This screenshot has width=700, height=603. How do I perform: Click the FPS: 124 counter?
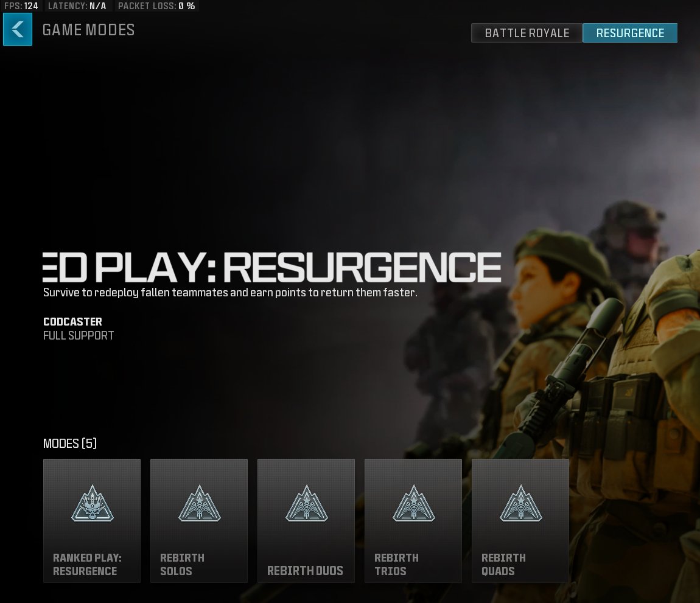click(x=21, y=6)
